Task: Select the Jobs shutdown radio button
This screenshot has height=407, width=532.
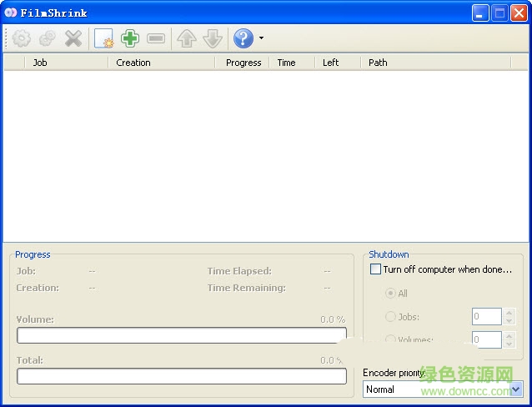Action: [x=390, y=317]
